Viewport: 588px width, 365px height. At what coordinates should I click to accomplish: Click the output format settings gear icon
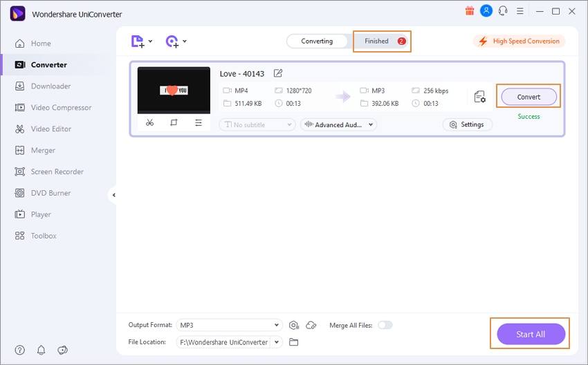pyautogui.click(x=294, y=326)
